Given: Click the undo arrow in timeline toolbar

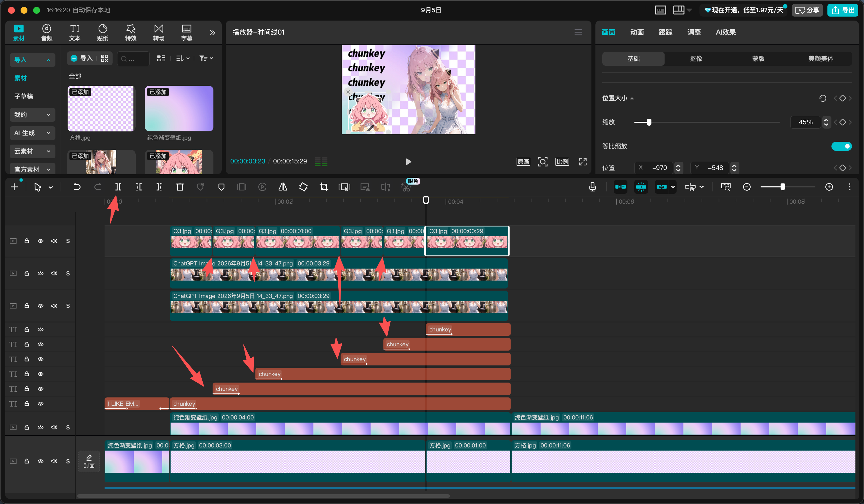Looking at the screenshot, I should (77, 187).
